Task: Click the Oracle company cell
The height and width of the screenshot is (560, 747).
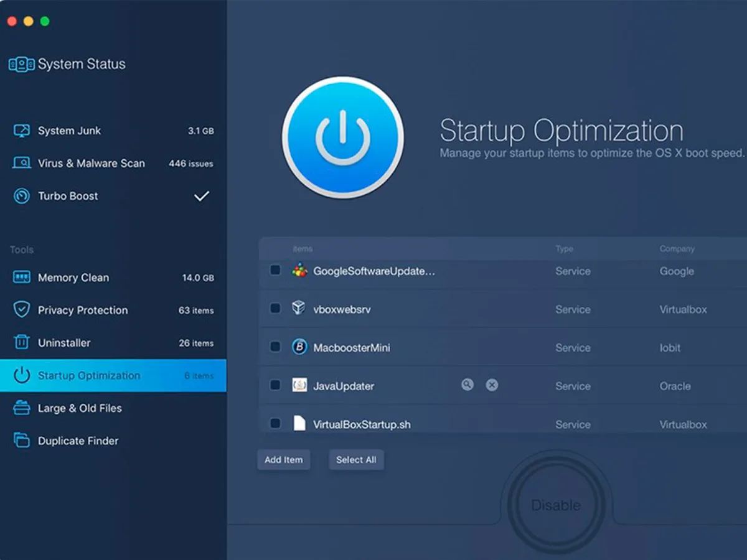Action: coord(675,386)
